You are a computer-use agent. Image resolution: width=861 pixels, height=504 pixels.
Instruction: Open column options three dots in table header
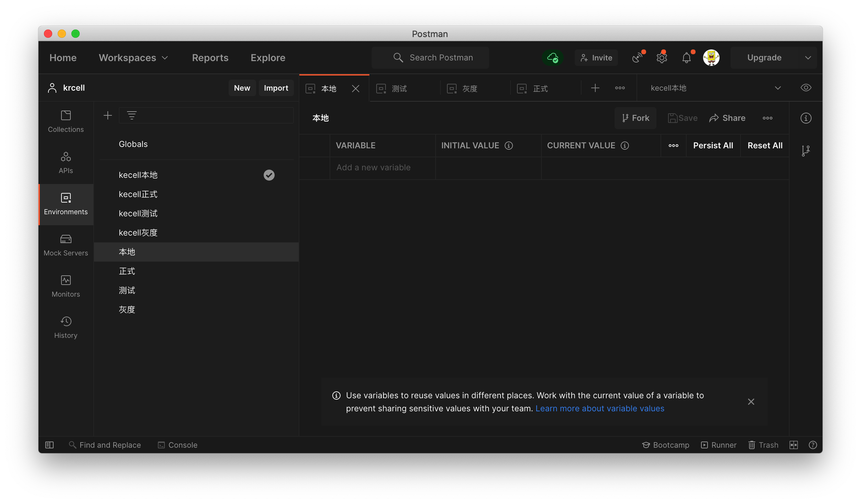673,146
